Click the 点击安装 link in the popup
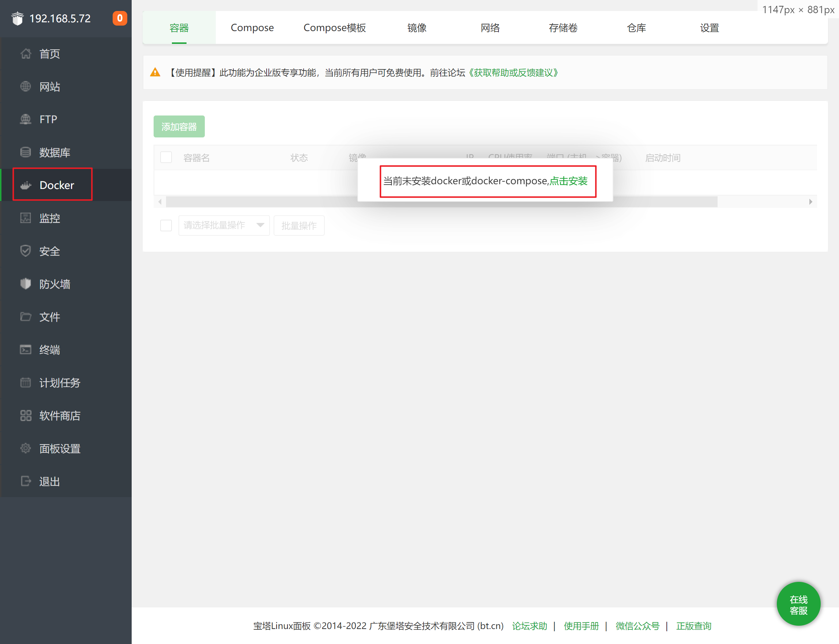 (x=568, y=181)
